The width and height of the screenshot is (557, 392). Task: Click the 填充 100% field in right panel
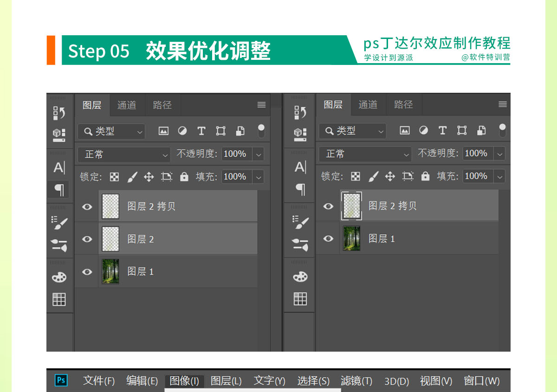pyautogui.click(x=476, y=176)
